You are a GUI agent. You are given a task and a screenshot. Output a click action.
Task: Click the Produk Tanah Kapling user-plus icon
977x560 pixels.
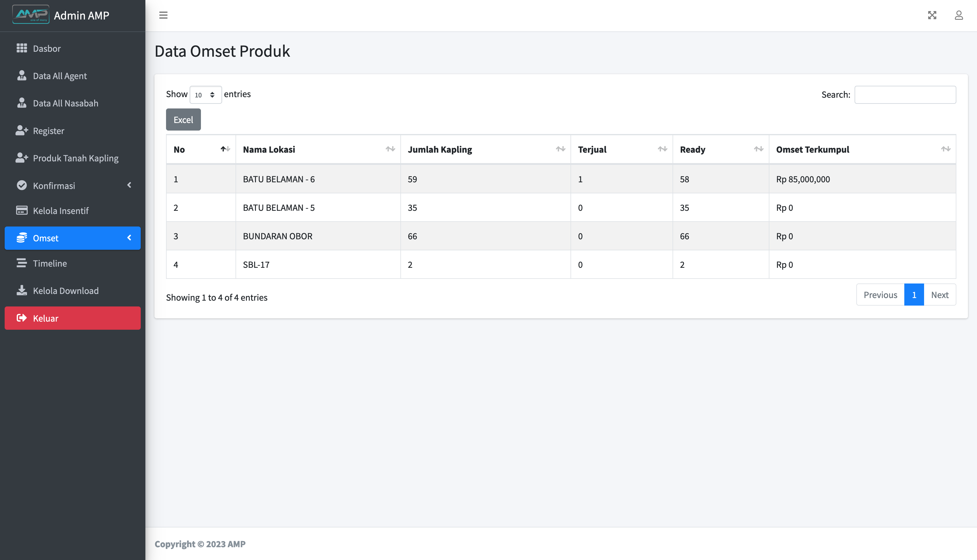[x=22, y=158]
